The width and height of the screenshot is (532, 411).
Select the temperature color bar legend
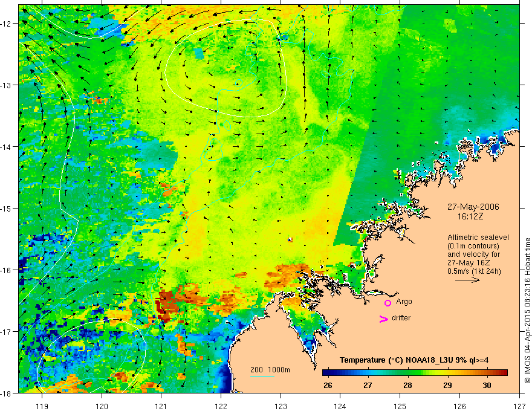click(x=415, y=373)
